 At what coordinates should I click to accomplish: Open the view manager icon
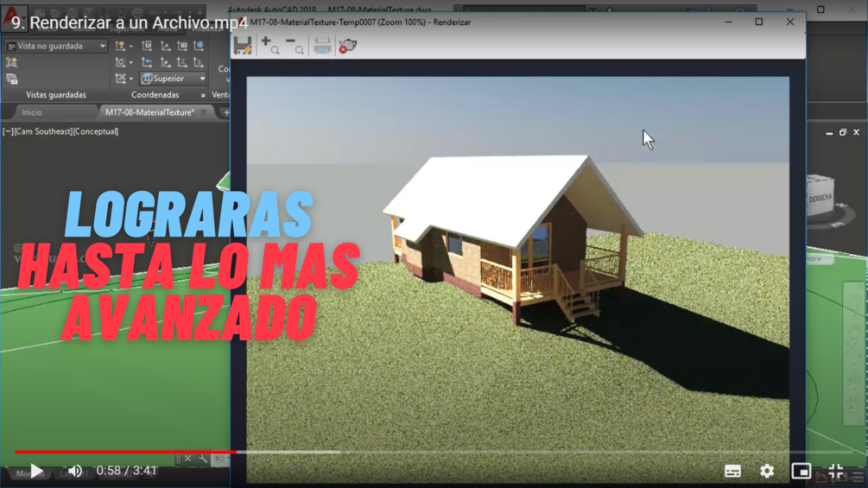(11, 79)
